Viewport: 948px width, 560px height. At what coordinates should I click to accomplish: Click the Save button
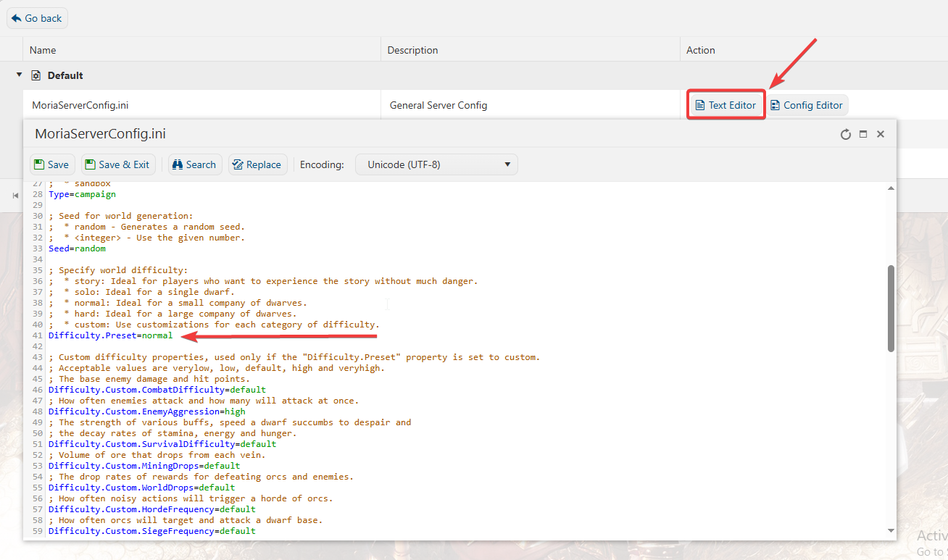point(52,164)
